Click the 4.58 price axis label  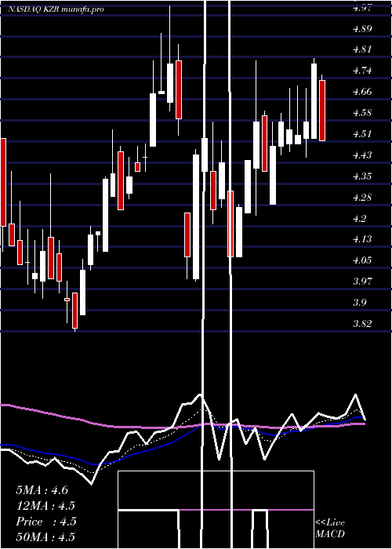point(362,113)
